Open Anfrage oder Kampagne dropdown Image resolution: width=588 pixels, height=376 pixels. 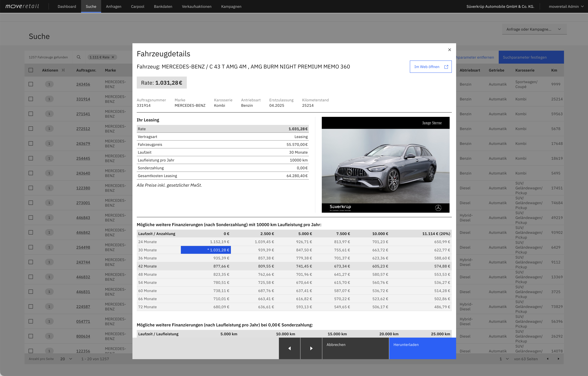pyautogui.click(x=534, y=29)
